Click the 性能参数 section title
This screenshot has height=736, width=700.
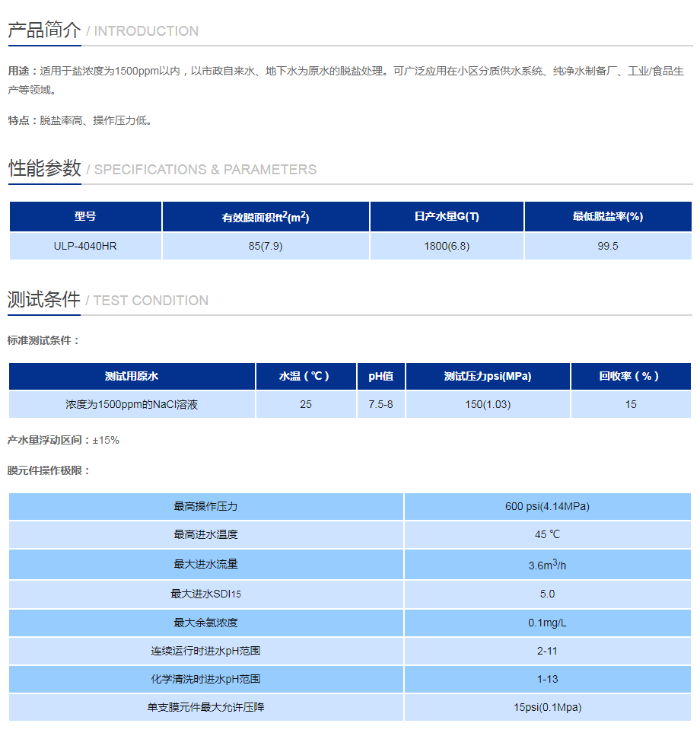point(42,168)
